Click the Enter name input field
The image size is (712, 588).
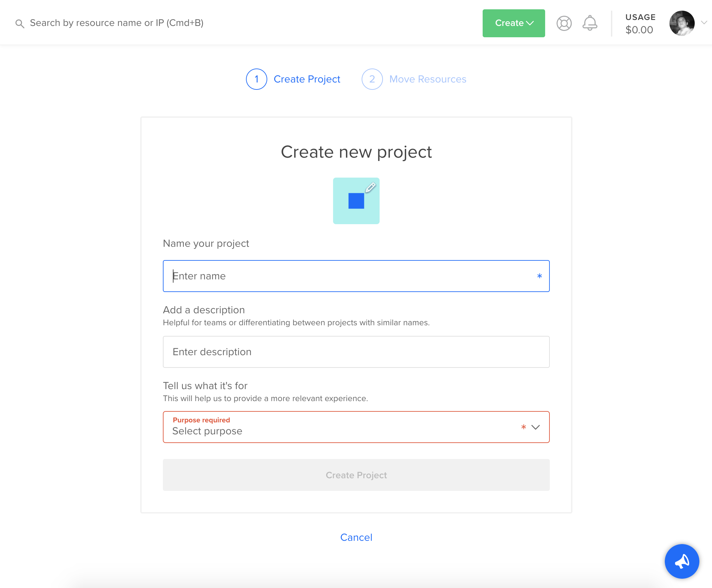356,275
